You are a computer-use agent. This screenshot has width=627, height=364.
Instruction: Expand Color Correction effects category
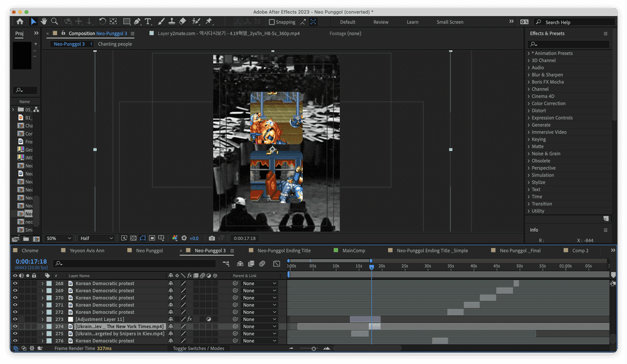point(529,103)
